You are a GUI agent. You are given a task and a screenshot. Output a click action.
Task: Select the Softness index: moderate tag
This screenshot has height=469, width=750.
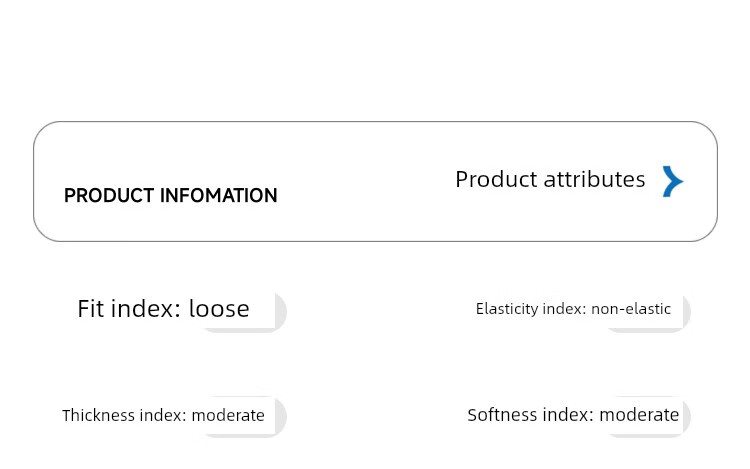click(x=573, y=415)
